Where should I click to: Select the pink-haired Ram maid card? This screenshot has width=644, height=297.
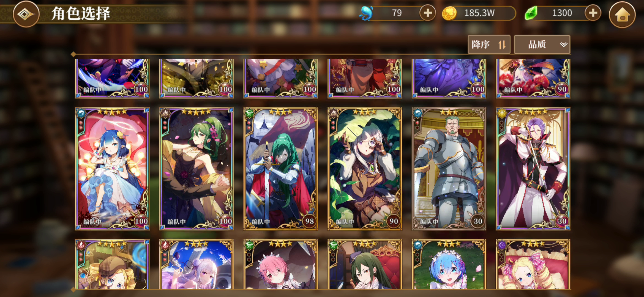(280, 264)
